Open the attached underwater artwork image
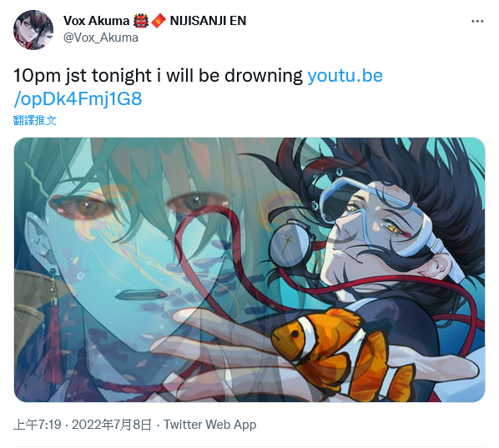This screenshot has width=499, height=448. tap(249, 269)
